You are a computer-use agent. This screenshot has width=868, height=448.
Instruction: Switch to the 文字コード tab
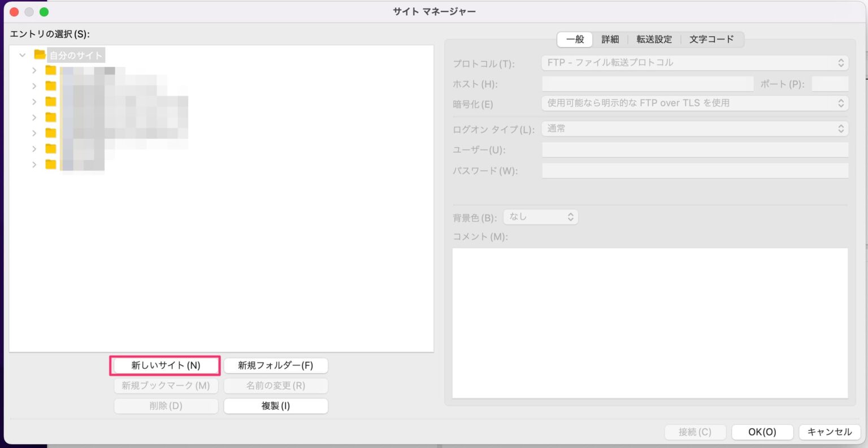(x=713, y=39)
